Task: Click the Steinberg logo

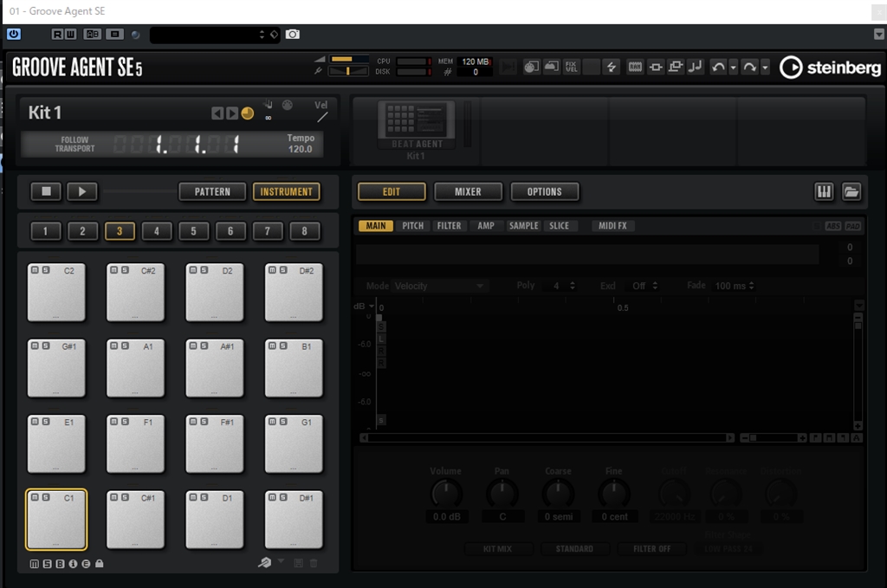Action: pyautogui.click(x=830, y=68)
